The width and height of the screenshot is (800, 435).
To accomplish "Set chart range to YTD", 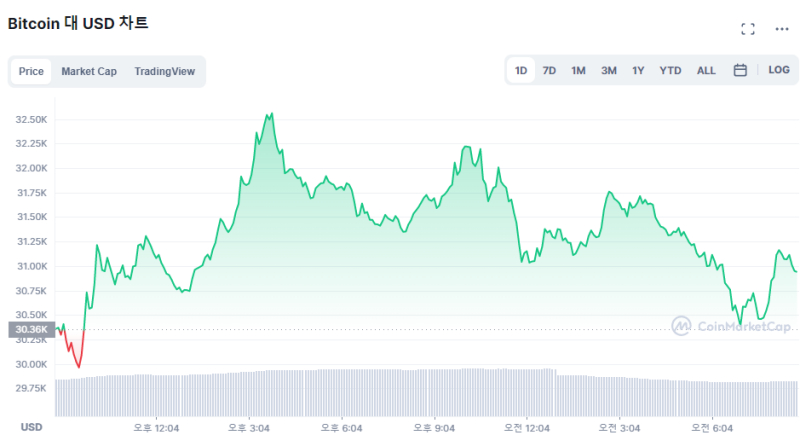I will pyautogui.click(x=670, y=70).
